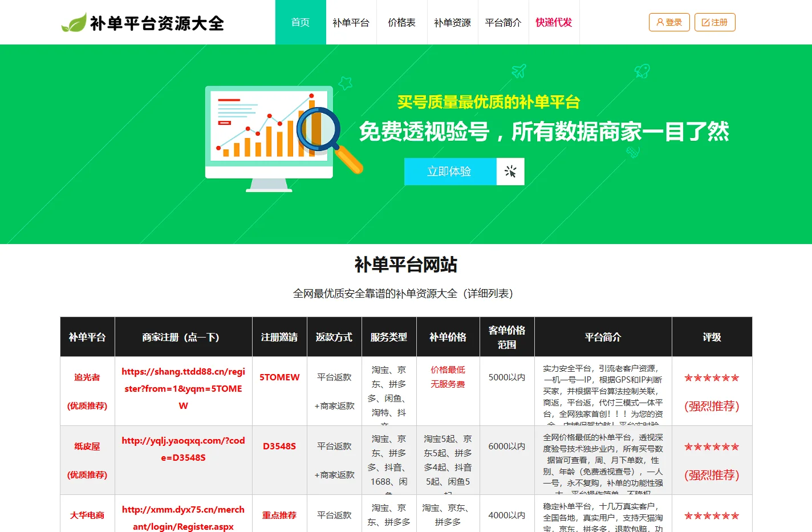Viewport: 812px width, 532px height.
Task: Click 强烈推荐 in the 纸皮屋 row
Action: point(712,475)
